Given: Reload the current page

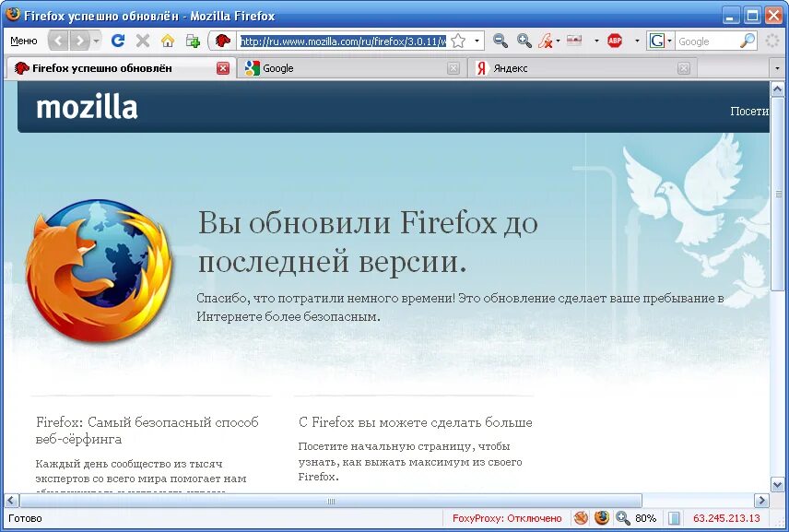Looking at the screenshot, I should coord(118,41).
